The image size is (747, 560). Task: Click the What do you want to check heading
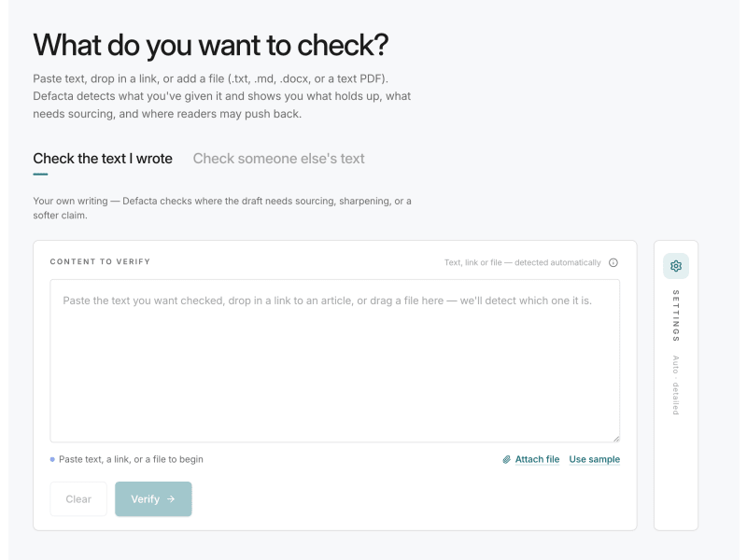pos(211,45)
